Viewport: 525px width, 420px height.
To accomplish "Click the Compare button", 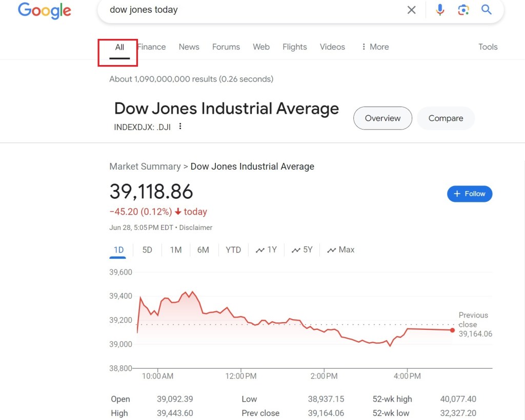I will coord(446,118).
